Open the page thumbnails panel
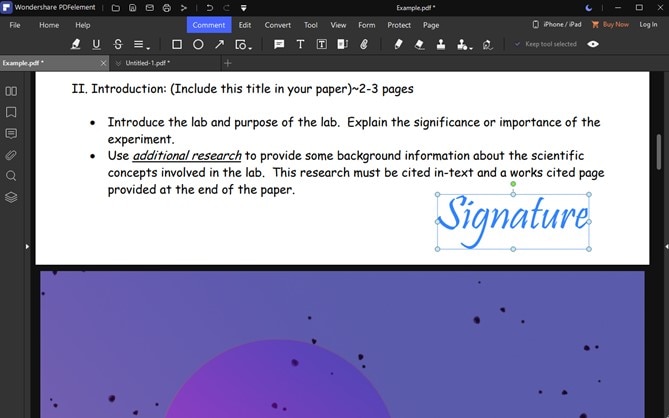Screen dimensions: 669x418 tap(11, 91)
